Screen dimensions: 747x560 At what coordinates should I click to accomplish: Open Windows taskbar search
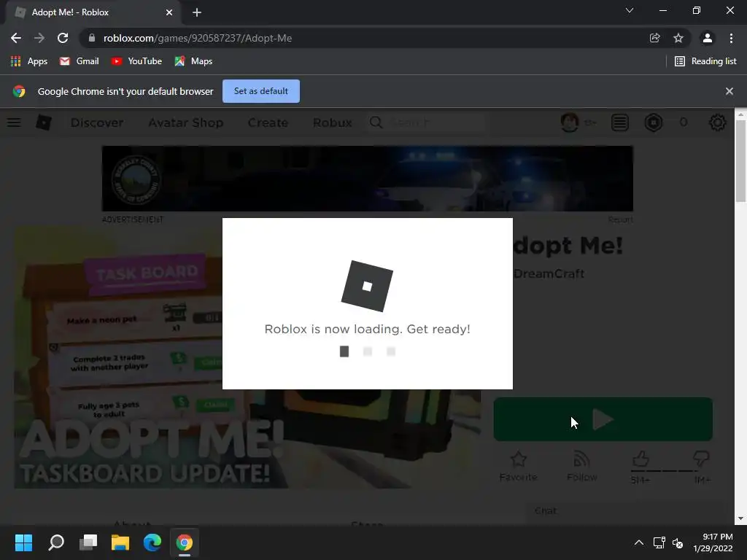(56, 542)
